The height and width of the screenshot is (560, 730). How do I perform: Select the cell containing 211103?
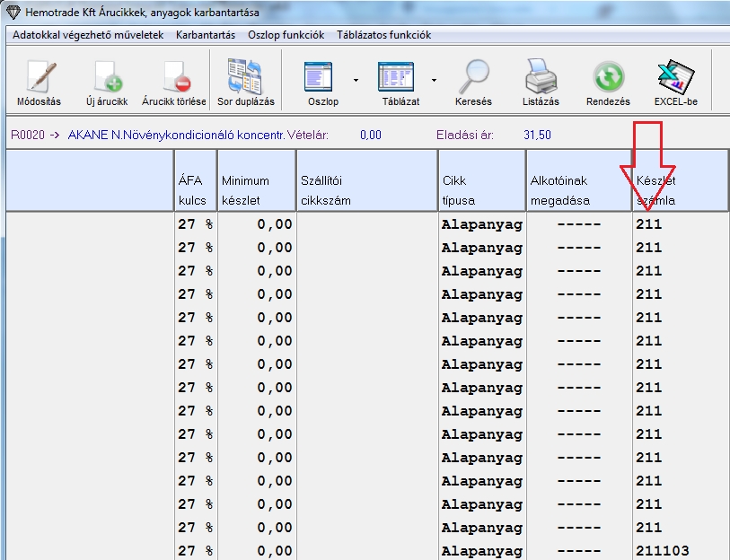(x=663, y=551)
